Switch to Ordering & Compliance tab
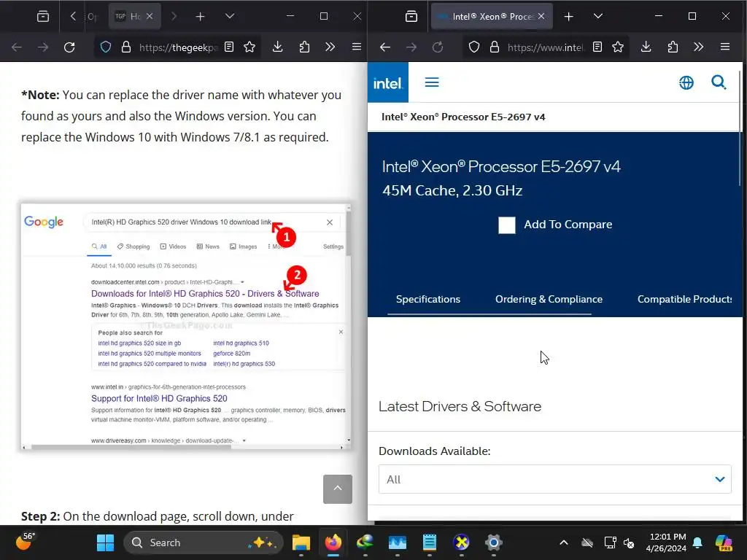Viewport: 747px width, 560px height. [549, 299]
